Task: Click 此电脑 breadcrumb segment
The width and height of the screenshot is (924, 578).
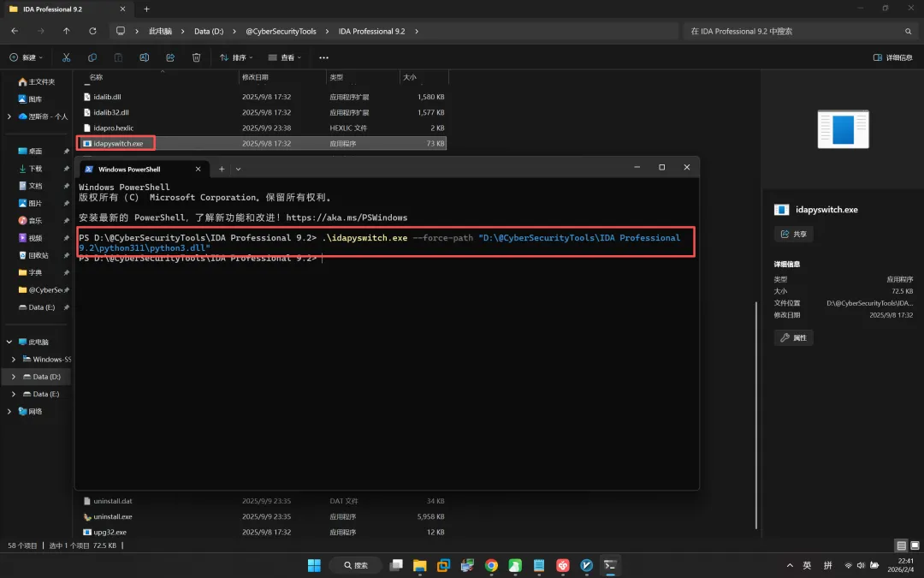Action: pyautogui.click(x=160, y=32)
